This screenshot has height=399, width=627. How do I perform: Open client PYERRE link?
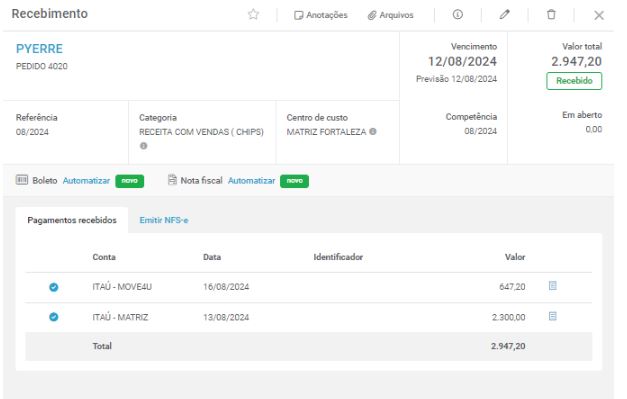pos(39,49)
